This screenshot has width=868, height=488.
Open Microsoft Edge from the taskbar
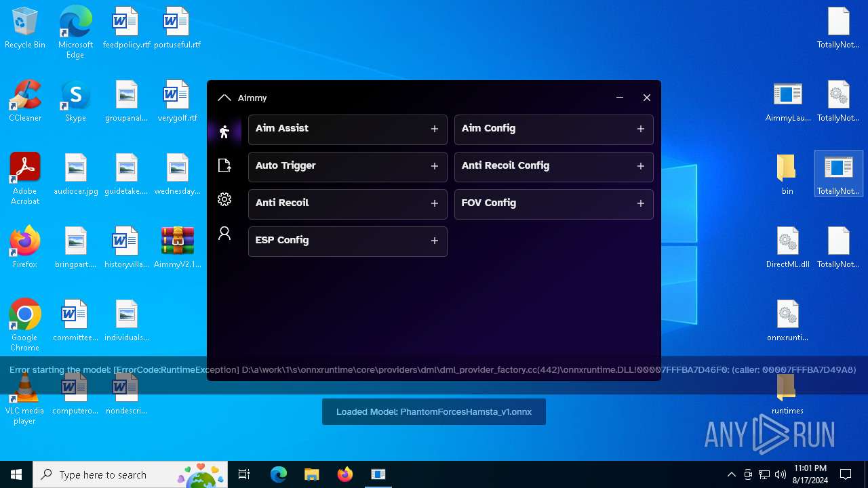click(279, 474)
